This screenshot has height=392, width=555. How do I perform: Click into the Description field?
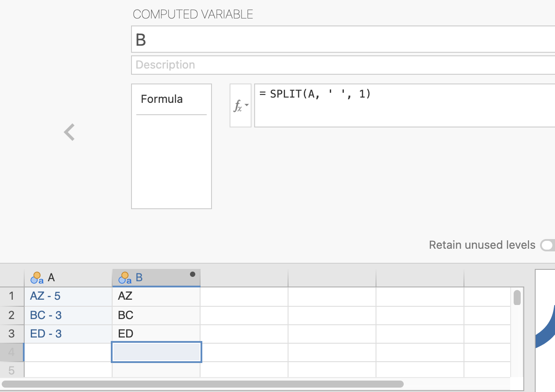(343, 65)
